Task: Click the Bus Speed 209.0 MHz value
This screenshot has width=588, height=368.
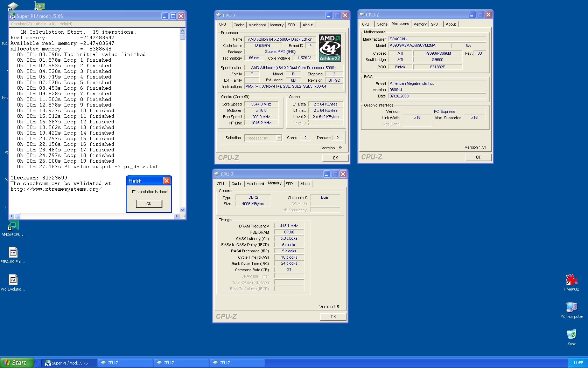Action: pyautogui.click(x=261, y=117)
